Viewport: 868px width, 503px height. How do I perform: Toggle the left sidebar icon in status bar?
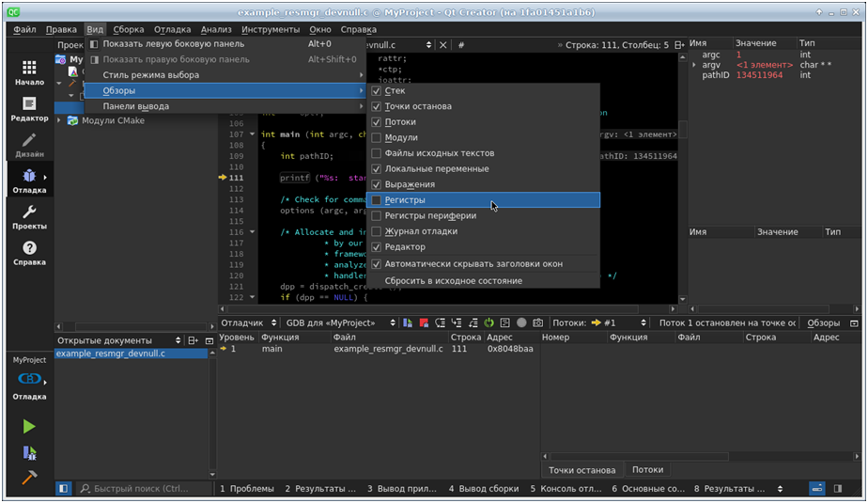coord(63,489)
